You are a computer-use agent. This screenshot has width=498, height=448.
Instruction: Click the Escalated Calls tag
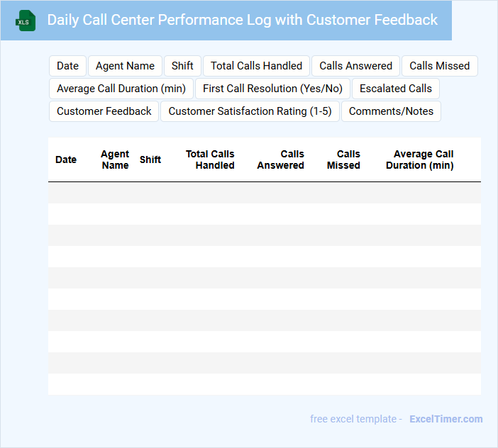click(395, 89)
